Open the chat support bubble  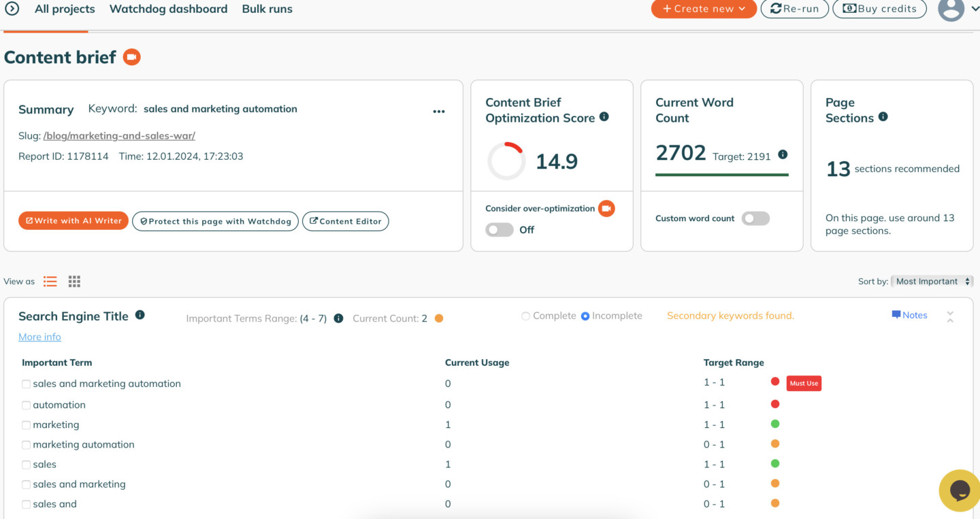coord(960,490)
